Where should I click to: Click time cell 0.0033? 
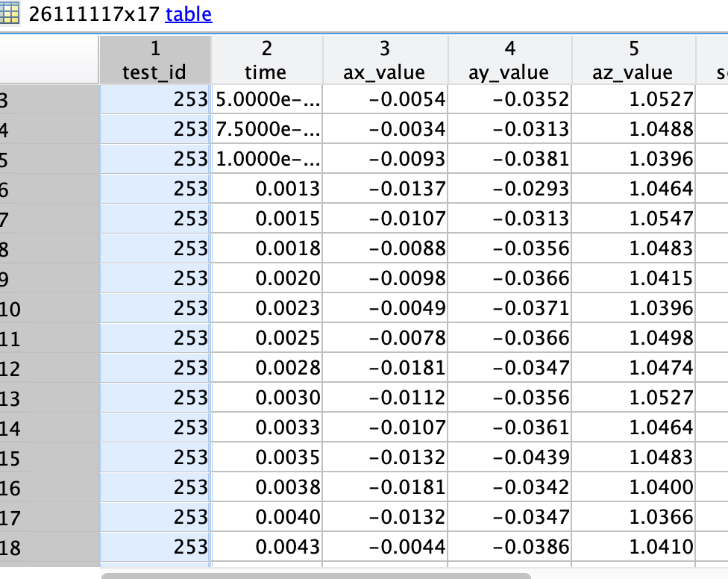267,428
